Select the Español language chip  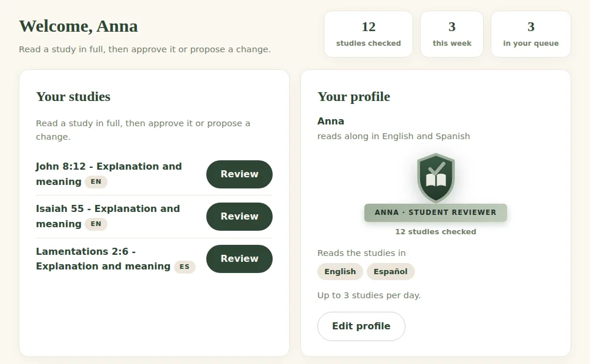coord(390,271)
